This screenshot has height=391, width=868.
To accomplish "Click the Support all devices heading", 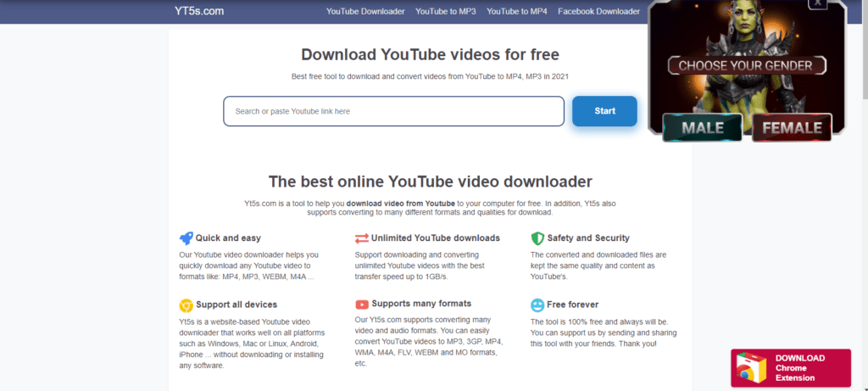I will 236,304.
